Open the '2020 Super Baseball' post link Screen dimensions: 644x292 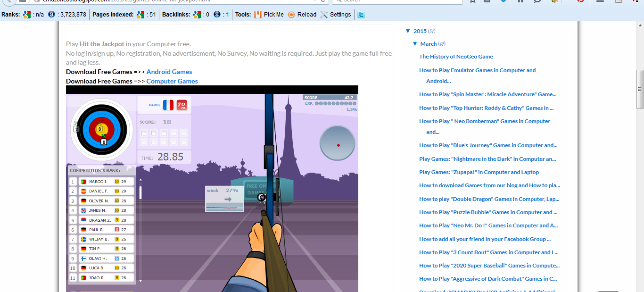(489, 266)
